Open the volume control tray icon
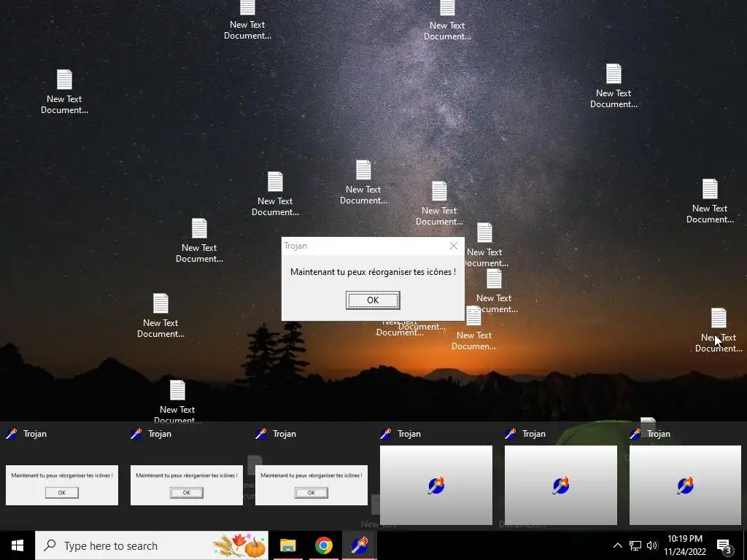The image size is (747, 560). click(651, 545)
